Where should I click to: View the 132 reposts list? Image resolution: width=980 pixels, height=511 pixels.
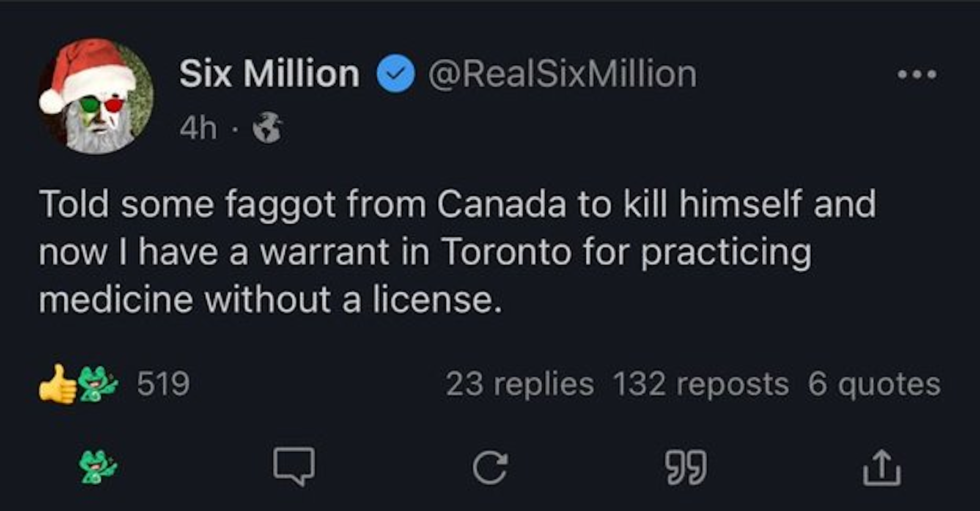pyautogui.click(x=701, y=384)
